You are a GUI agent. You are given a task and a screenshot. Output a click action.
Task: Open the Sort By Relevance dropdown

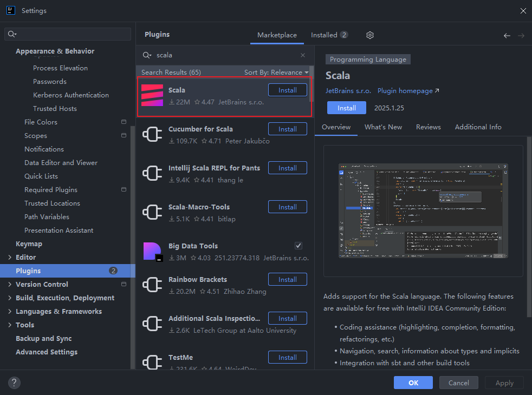(x=276, y=72)
